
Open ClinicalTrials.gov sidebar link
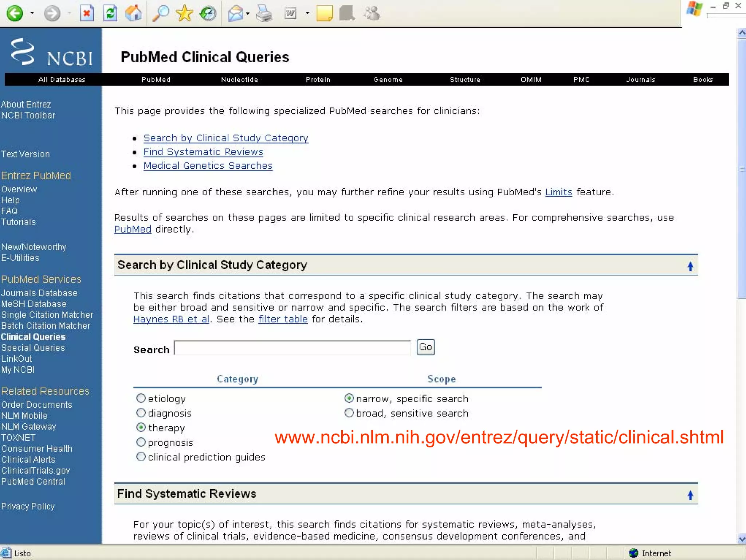(x=35, y=471)
